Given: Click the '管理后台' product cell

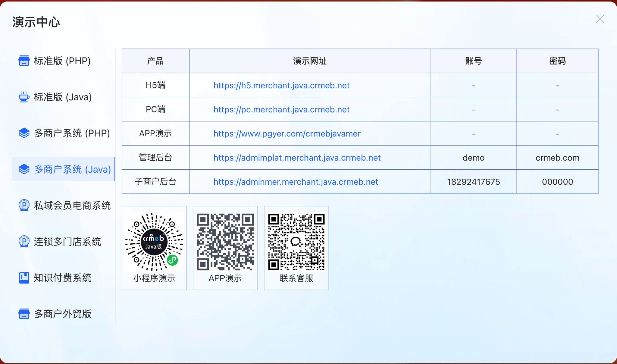Looking at the screenshot, I should coord(155,157).
